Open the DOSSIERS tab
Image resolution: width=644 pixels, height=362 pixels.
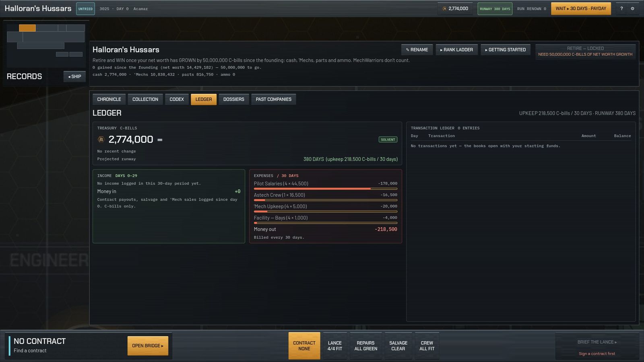234,99
